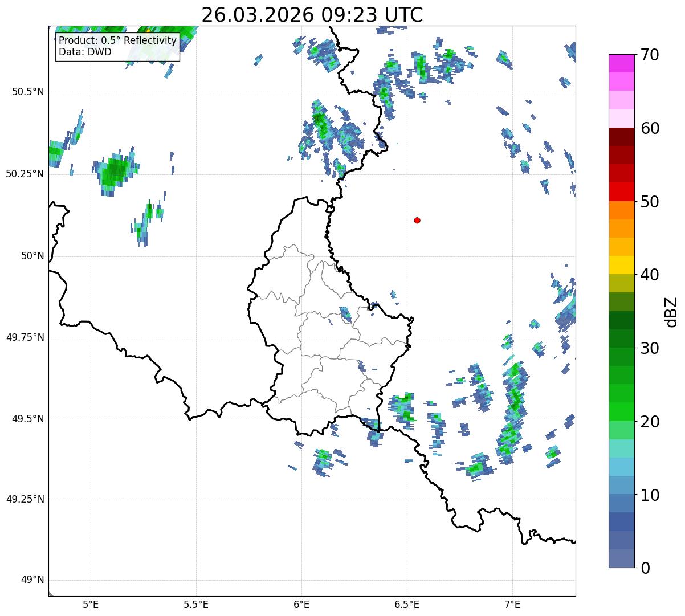
Task: Click the colorbar 0 tick label
Action: [646, 568]
